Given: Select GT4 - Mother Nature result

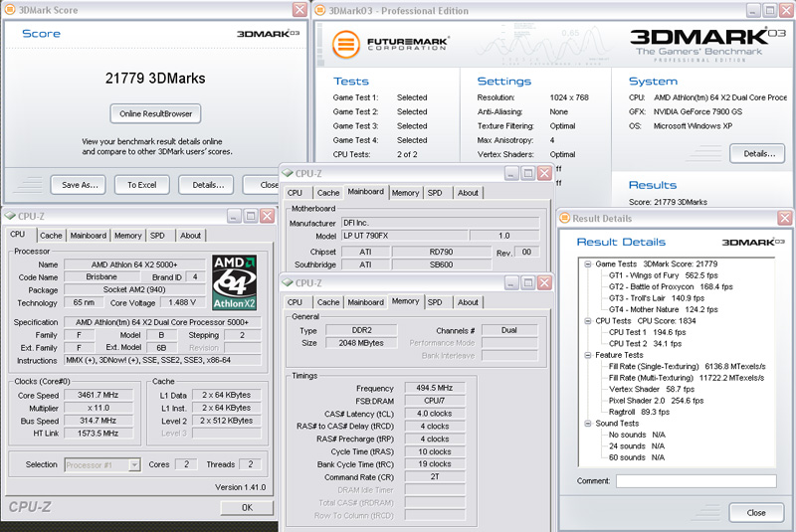Looking at the screenshot, I should pos(663,309).
